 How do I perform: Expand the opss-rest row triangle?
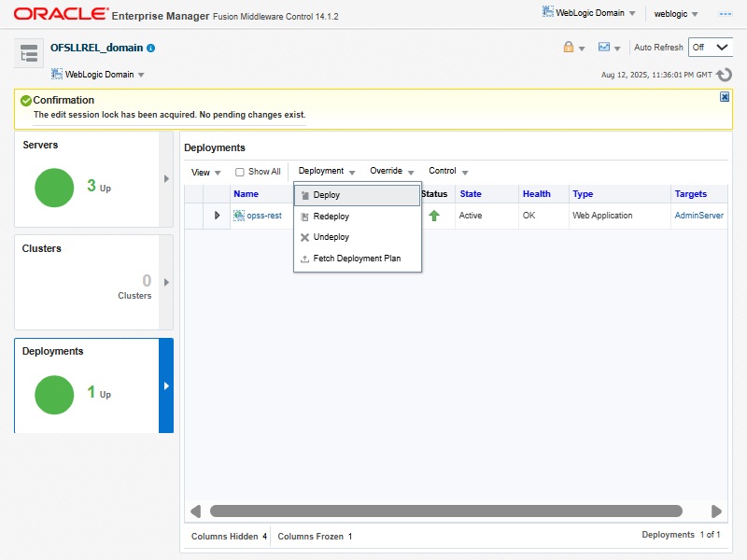pos(217,216)
